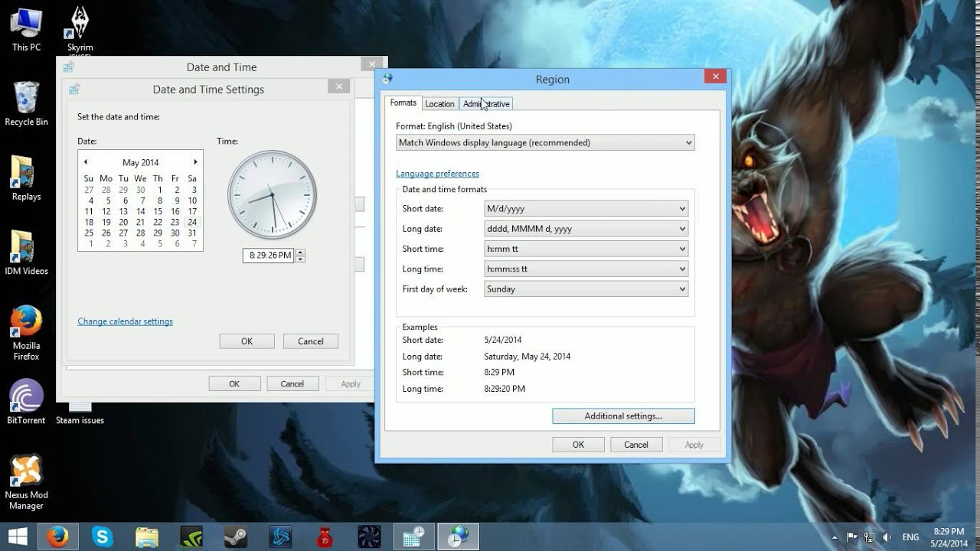
Task: Open the Replays folder shortcut
Action: [26, 178]
